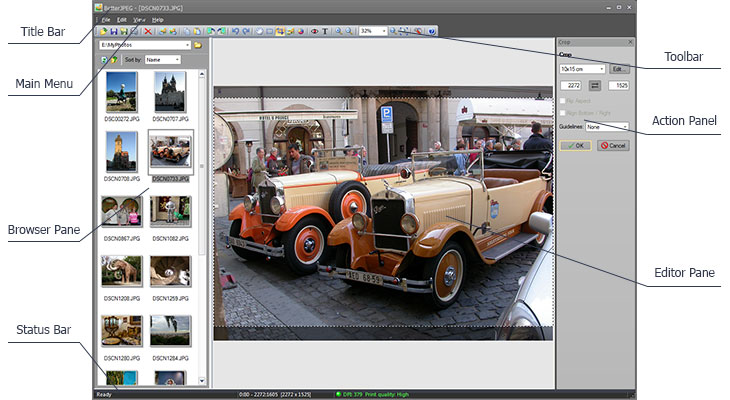This screenshot has height=400, width=730.
Task: Open the Edit menu
Action: pyautogui.click(x=122, y=20)
